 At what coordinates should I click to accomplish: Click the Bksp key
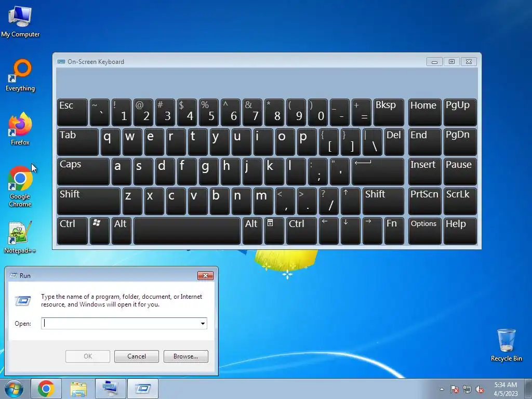click(x=389, y=112)
